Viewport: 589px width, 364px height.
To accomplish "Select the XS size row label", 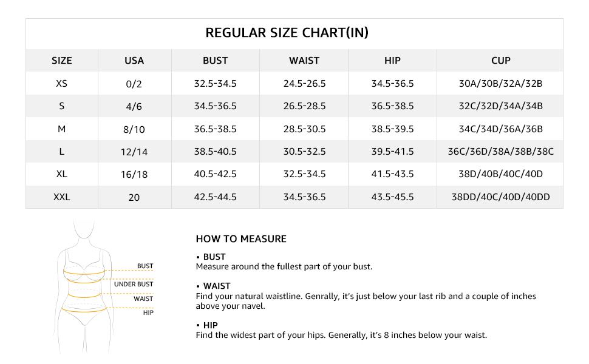I will pyautogui.click(x=62, y=84).
